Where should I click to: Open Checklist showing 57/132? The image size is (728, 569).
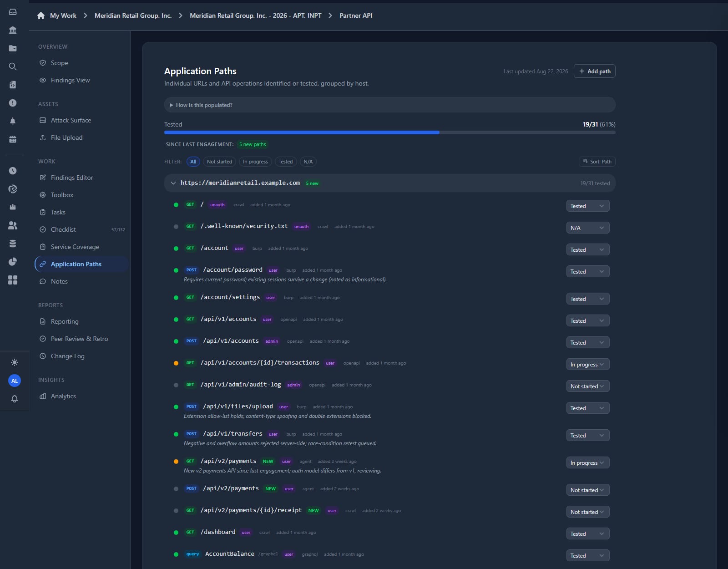82,229
